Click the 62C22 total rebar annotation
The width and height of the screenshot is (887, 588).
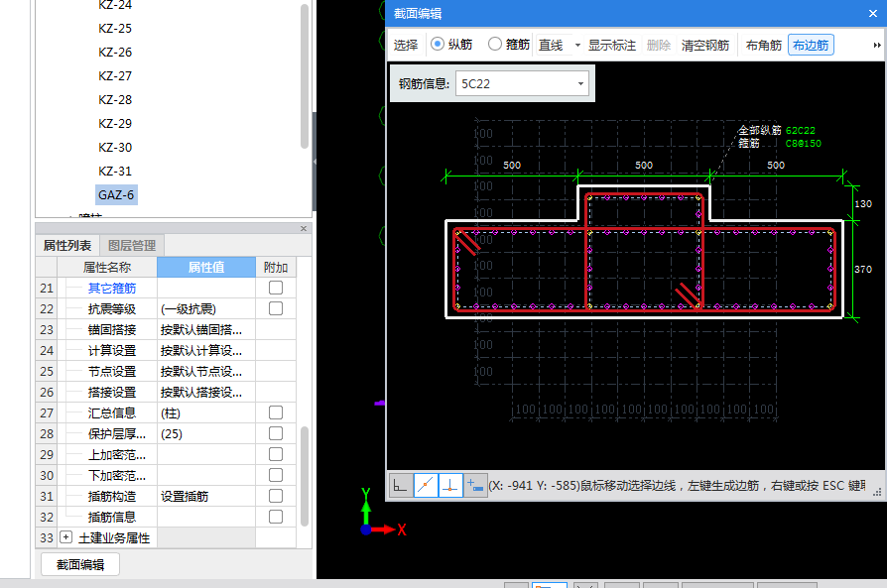pyautogui.click(x=800, y=131)
